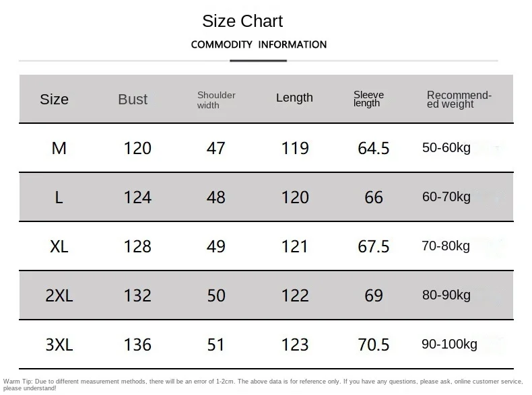Viewport: 532px width, 395px height.
Task: Click the 50-60kg weight cell
Action: pos(446,148)
